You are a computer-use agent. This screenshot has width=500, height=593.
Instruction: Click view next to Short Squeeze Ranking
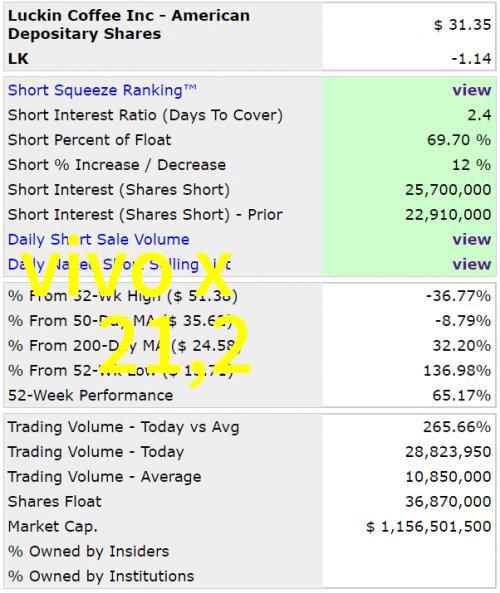coord(472,90)
